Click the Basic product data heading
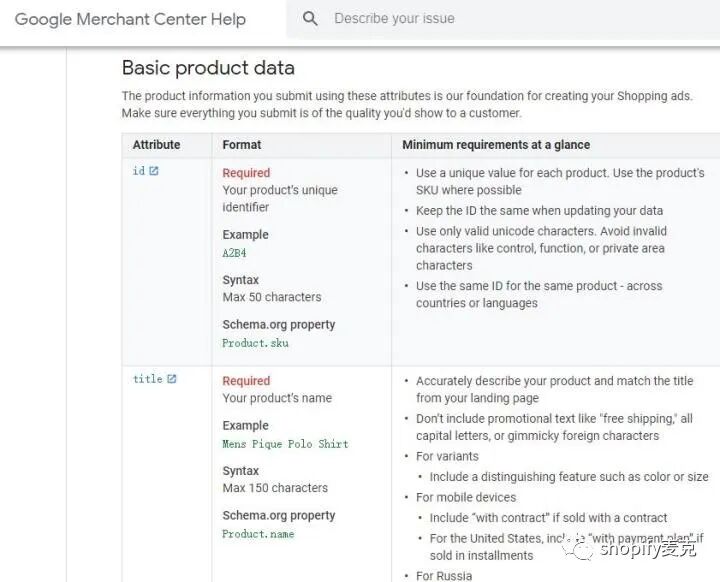Viewport: 720px width, 582px height. (x=208, y=68)
